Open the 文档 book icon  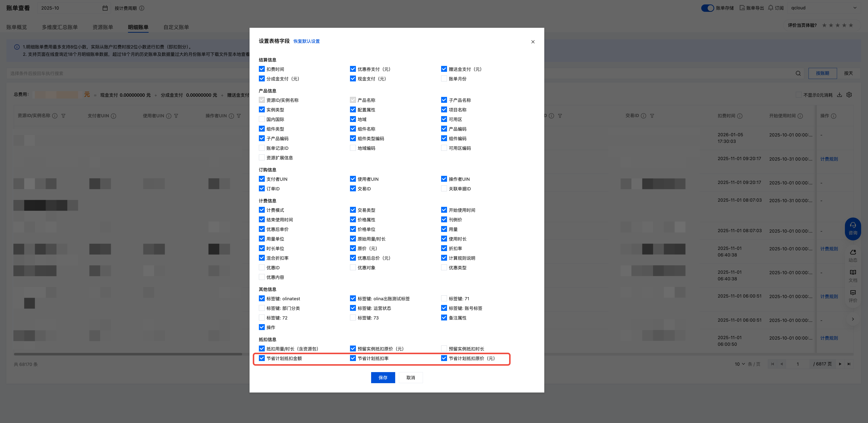pyautogui.click(x=853, y=272)
